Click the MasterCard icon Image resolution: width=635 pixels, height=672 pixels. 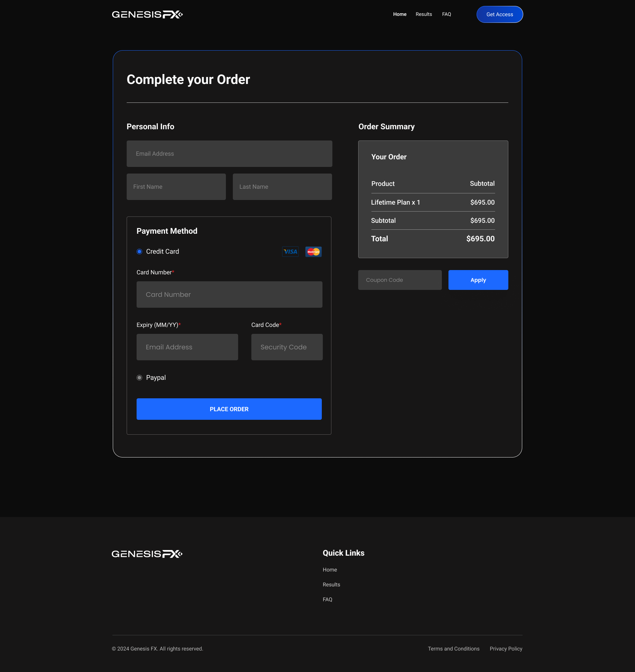pos(313,252)
